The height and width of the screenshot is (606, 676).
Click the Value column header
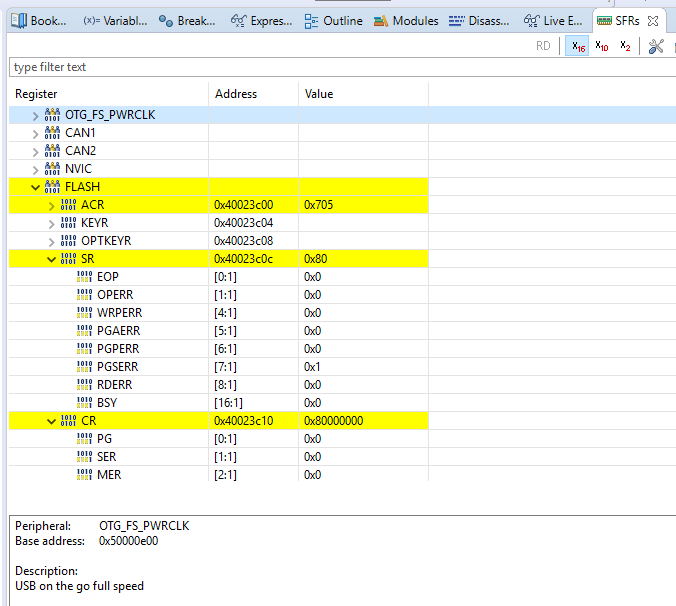(x=363, y=94)
